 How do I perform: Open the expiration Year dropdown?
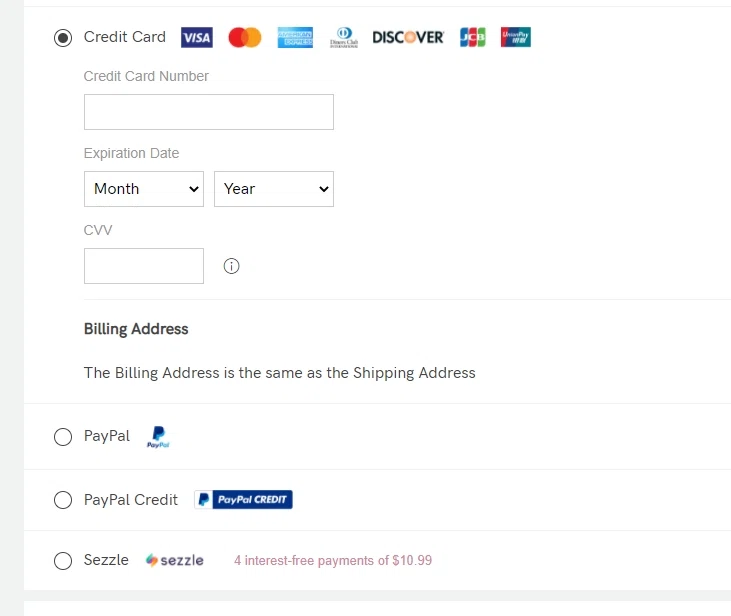[274, 189]
